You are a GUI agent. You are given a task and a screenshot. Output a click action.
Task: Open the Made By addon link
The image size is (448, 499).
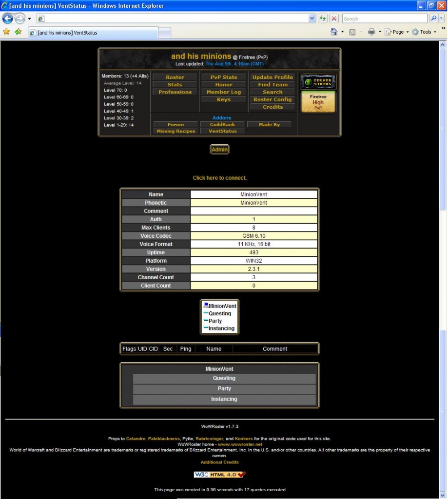click(270, 124)
